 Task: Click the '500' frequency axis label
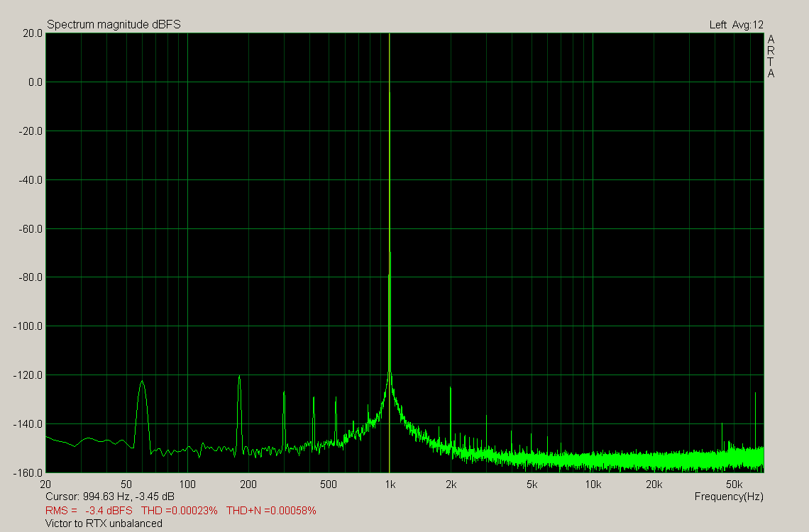(328, 484)
